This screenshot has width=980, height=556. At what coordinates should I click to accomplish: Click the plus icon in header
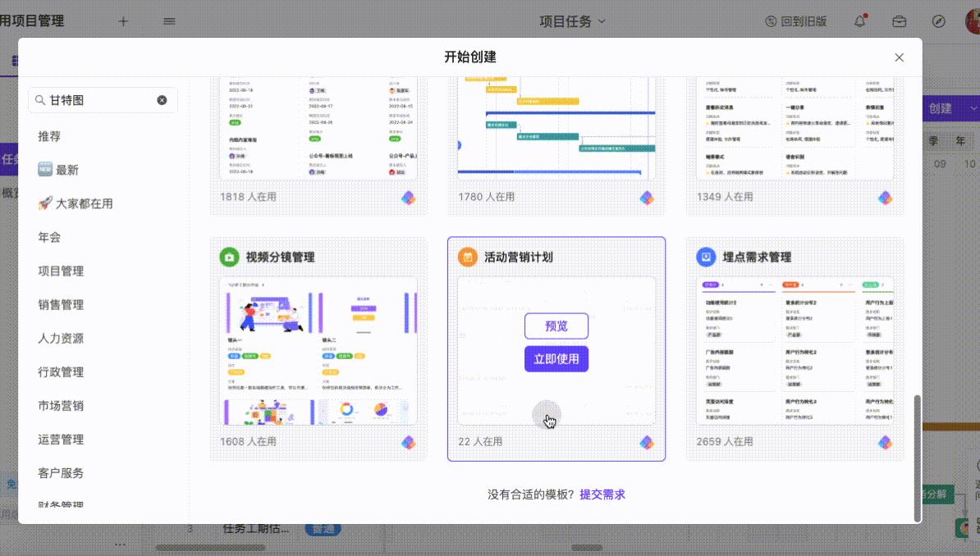click(x=123, y=21)
